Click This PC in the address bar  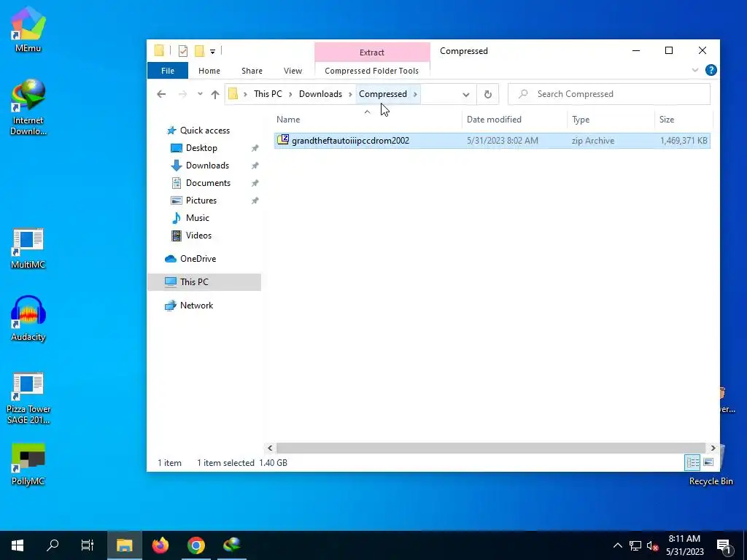(268, 94)
